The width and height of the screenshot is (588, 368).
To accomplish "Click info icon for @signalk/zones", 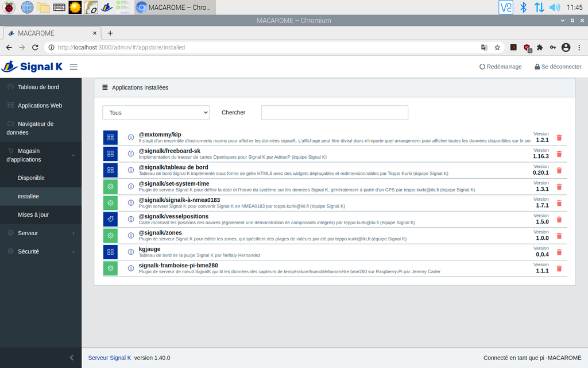I will click(131, 235).
